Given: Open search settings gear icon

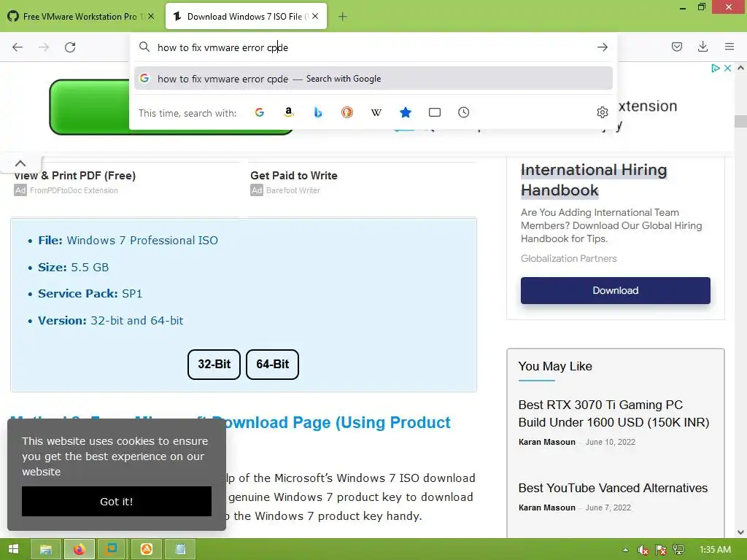Looking at the screenshot, I should [x=602, y=112].
